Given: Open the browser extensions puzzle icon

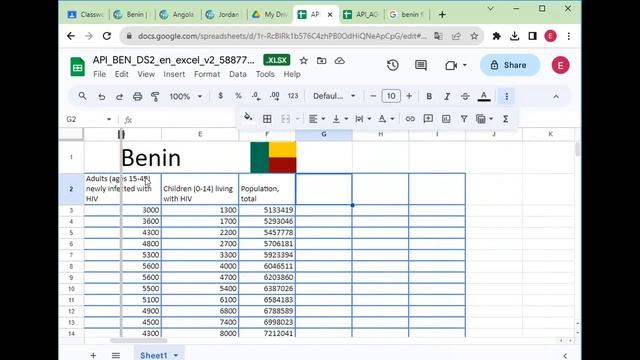Looking at the screenshot, I should [496, 36].
